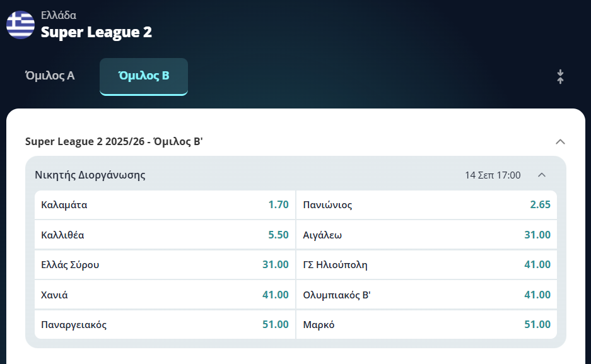Switch to the Όμιλος Α tab
The height and width of the screenshot is (364, 591).
(50, 76)
